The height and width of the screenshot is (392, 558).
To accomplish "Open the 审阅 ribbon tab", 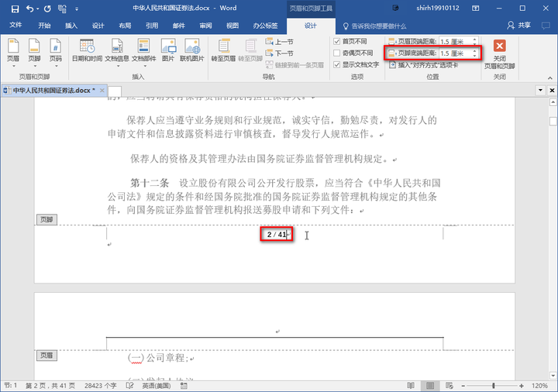I will click(205, 26).
